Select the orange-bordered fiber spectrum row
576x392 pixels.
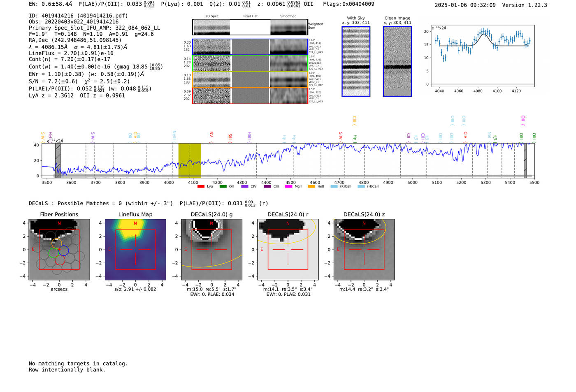pos(250,79)
